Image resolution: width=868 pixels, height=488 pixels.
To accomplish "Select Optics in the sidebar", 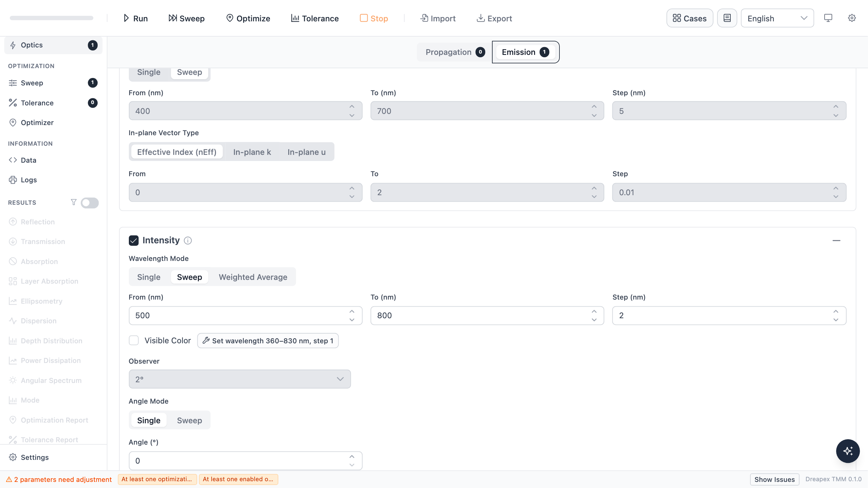I will (53, 45).
